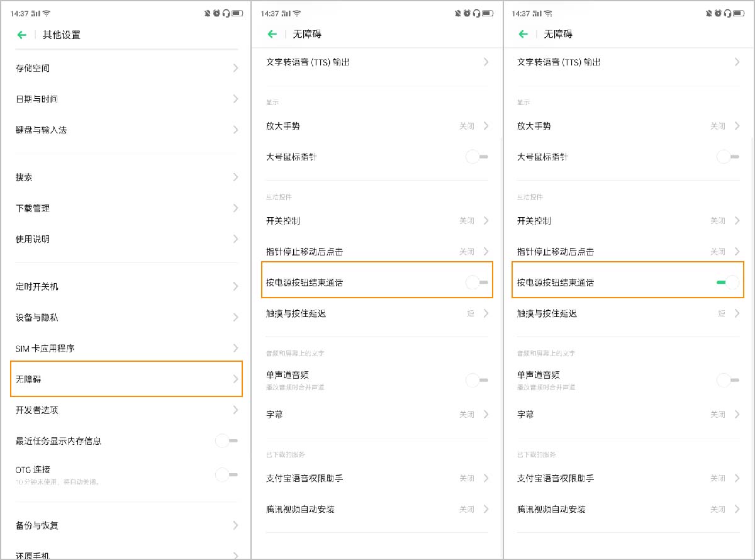Turn off the enabled 按电源按钮结束通话 switch
This screenshot has width=755, height=560.
pos(727,283)
